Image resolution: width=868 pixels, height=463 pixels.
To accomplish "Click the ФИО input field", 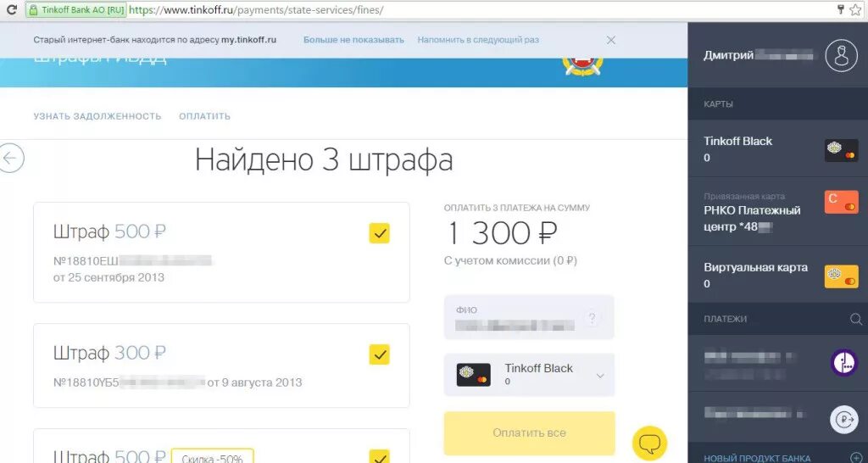I will [x=529, y=317].
